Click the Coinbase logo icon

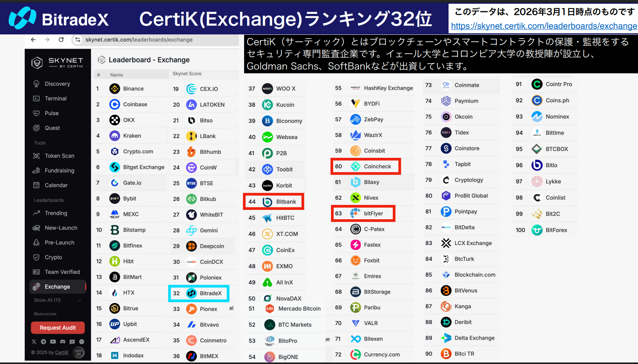[x=115, y=104]
